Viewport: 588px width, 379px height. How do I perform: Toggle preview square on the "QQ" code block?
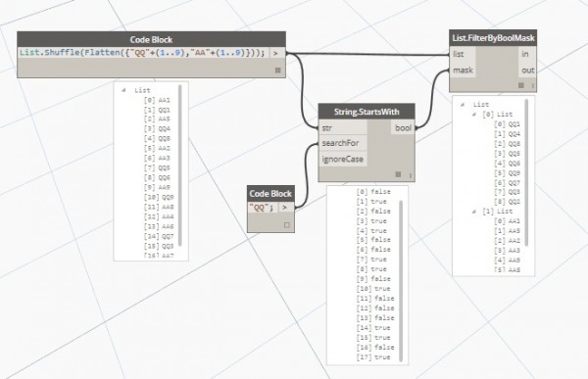pos(287,225)
